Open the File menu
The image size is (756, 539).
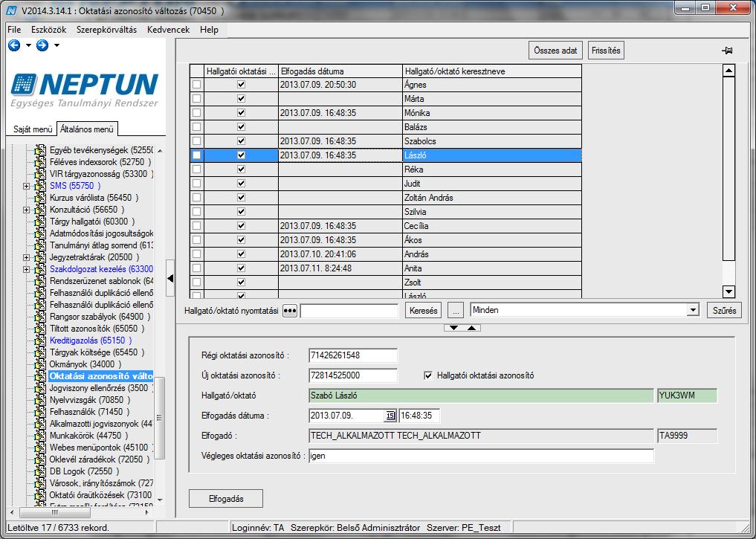(x=14, y=30)
